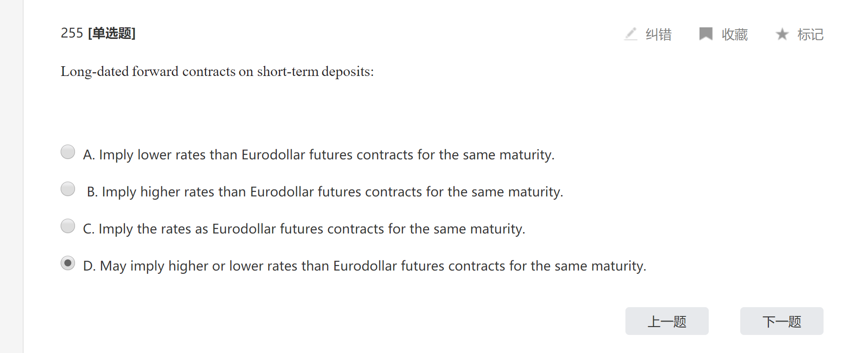Click the question stem about long-dated forwards
Image resolution: width=868 pixels, height=353 pixels.
[x=217, y=71]
